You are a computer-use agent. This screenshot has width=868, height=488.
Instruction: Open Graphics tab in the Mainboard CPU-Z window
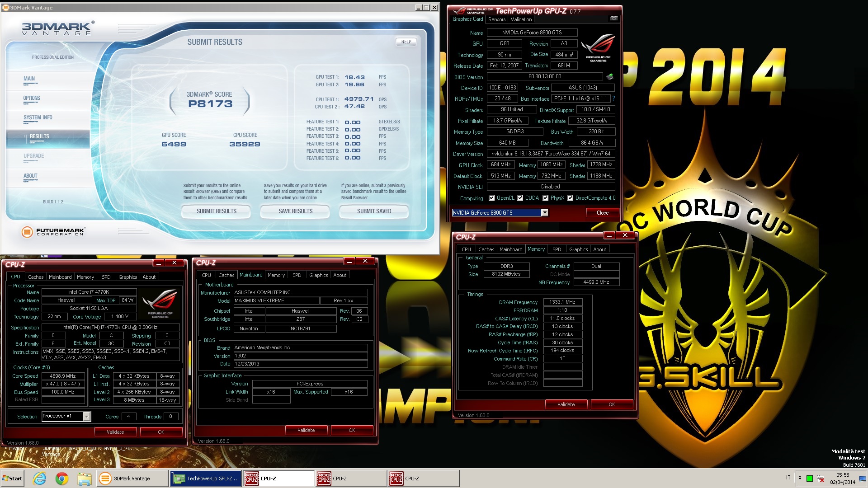coord(318,275)
